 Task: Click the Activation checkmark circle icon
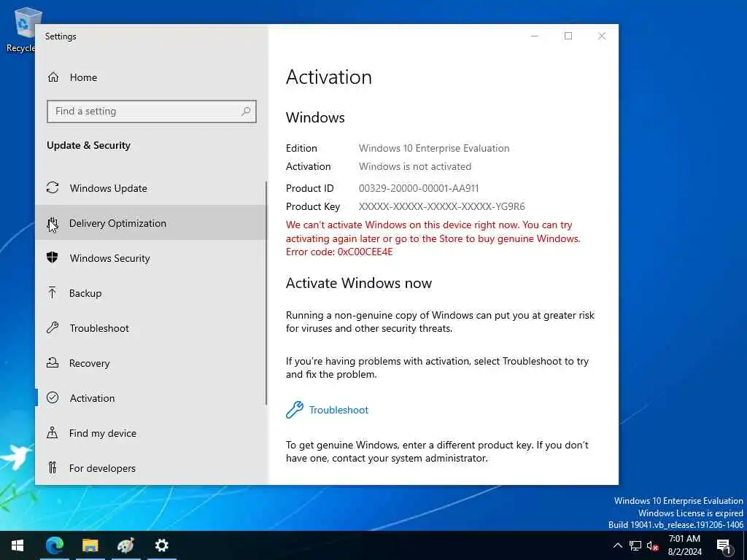53,397
